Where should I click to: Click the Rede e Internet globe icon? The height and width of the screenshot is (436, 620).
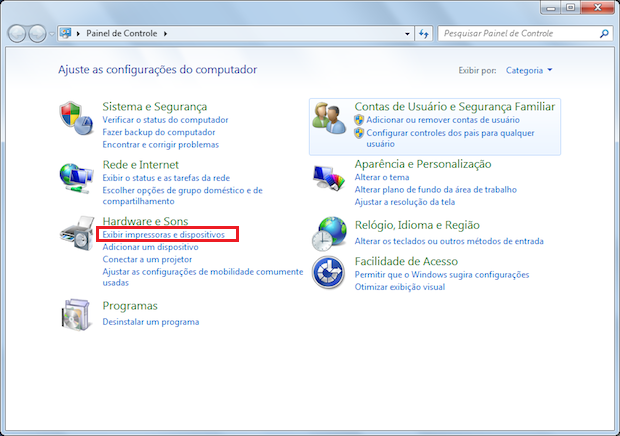(76, 178)
